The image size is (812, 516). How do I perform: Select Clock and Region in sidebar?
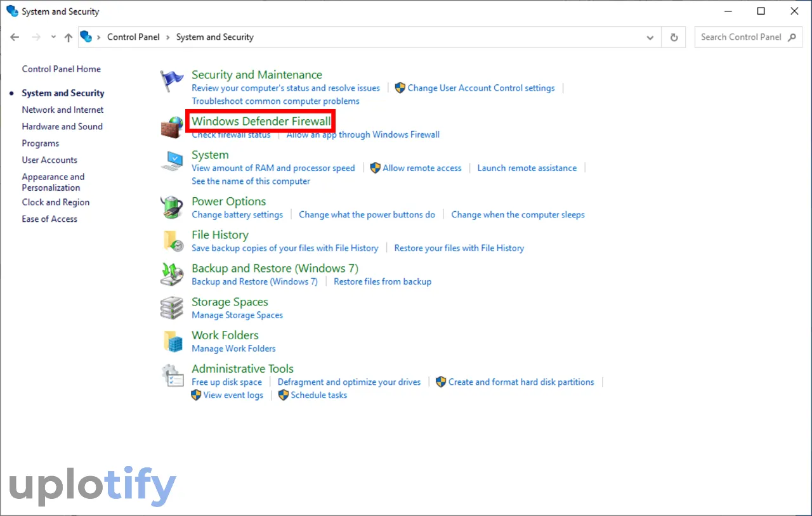click(x=56, y=202)
